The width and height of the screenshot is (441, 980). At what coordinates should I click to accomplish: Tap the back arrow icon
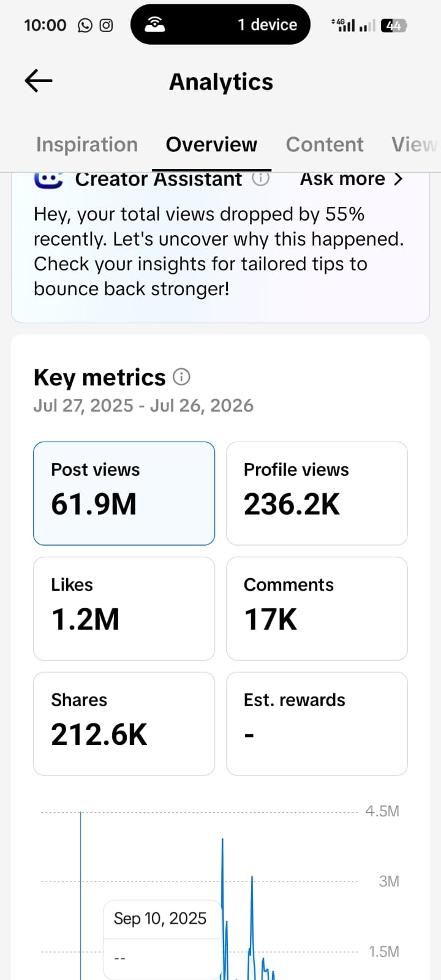(x=39, y=81)
